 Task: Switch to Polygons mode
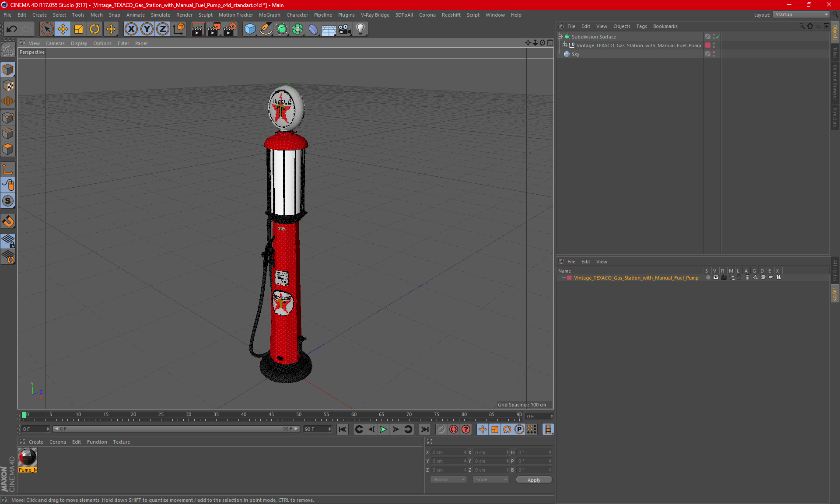pyautogui.click(x=8, y=149)
